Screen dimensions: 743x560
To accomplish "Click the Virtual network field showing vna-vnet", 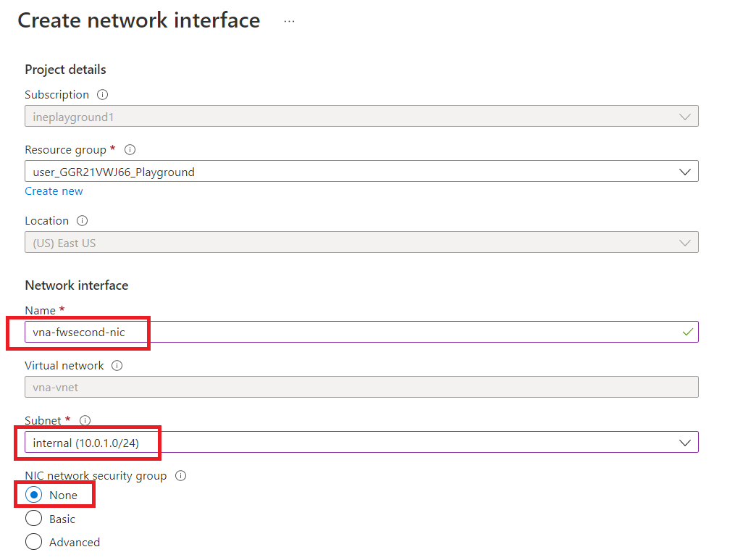I will point(361,388).
